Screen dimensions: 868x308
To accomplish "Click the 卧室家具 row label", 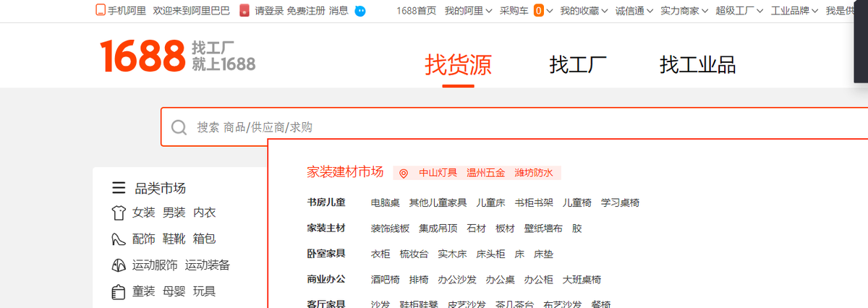I will coord(326,254).
